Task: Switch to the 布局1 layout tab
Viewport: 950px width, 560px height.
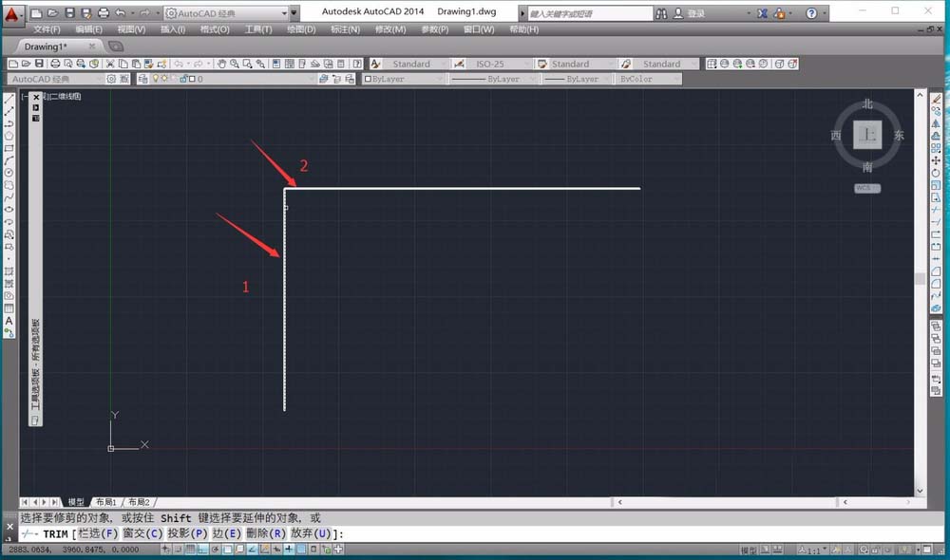Action: tap(106, 502)
